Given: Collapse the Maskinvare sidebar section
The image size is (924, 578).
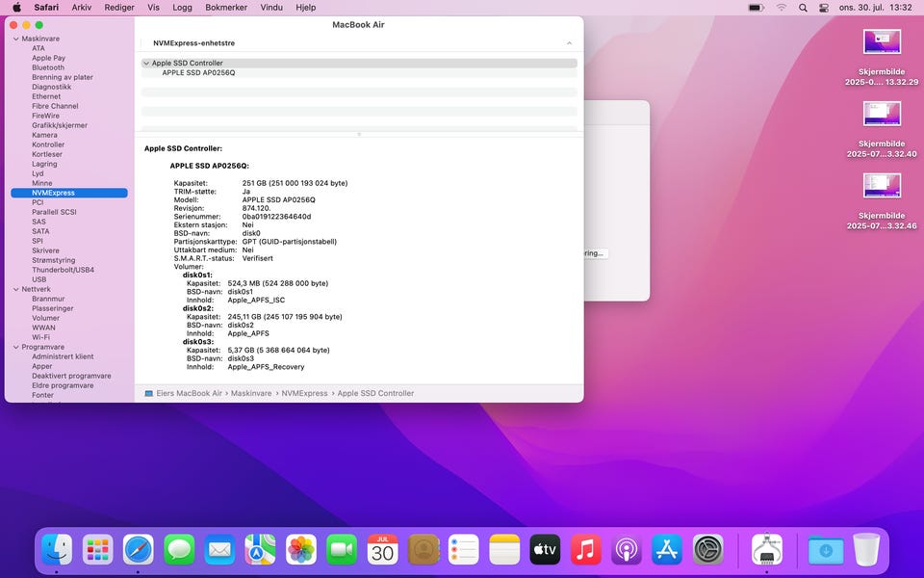Looking at the screenshot, I should click(16, 39).
